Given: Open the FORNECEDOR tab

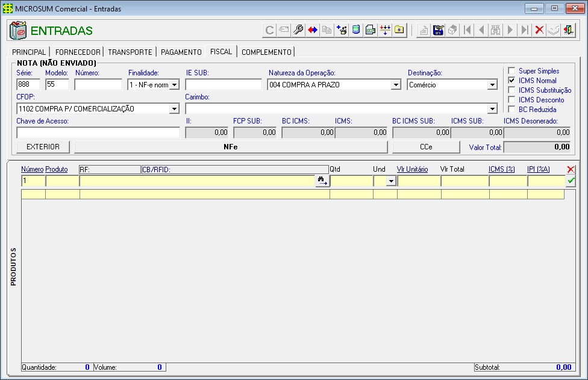Looking at the screenshot, I should coord(78,52).
